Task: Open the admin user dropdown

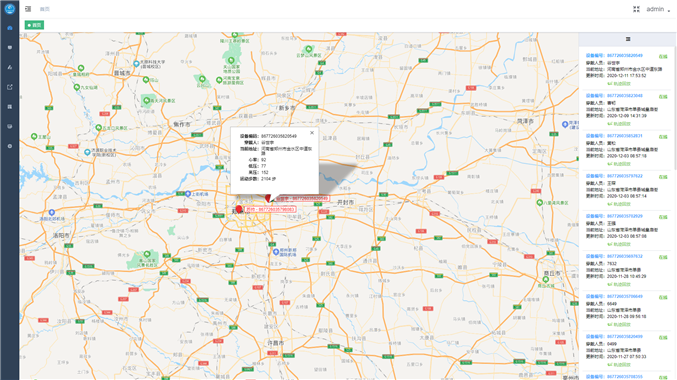Action: [658, 9]
